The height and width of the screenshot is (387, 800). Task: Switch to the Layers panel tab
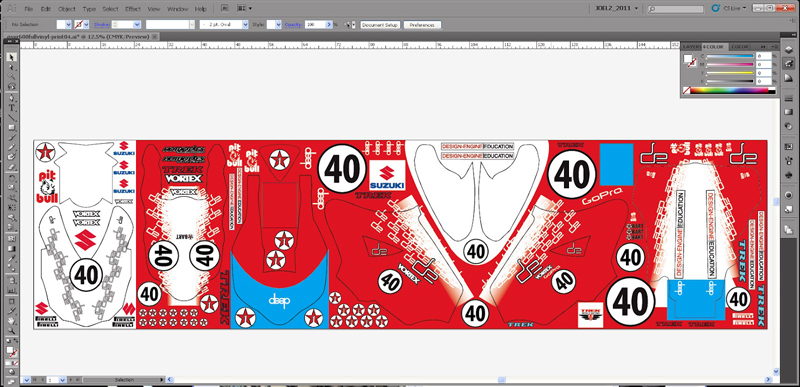point(692,47)
